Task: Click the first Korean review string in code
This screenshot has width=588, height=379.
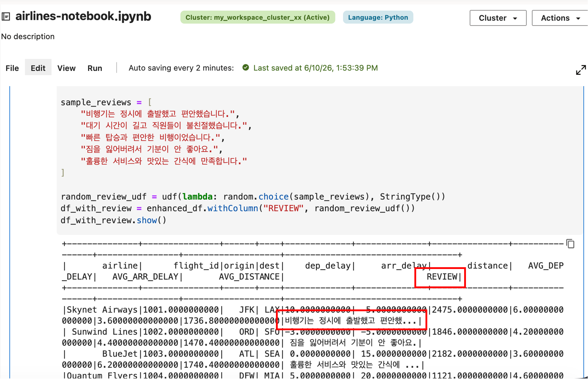Action: [x=158, y=114]
